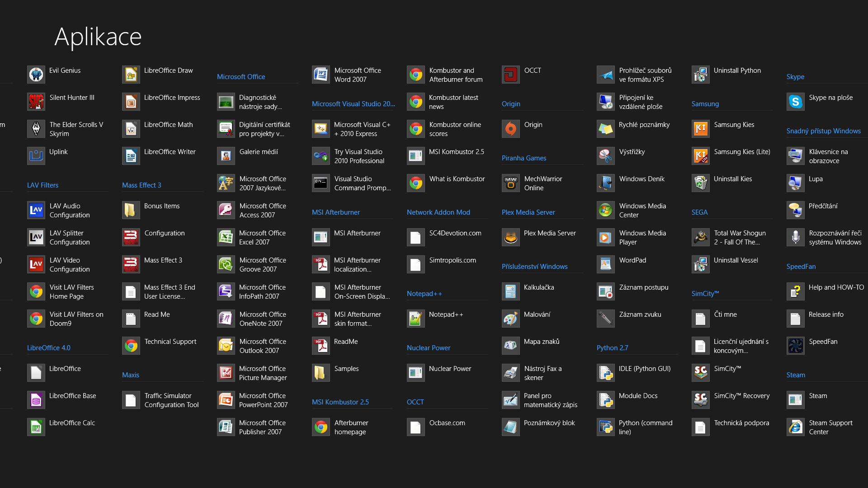Open the Evil Genius app icon
This screenshot has width=868, height=488.
pos(36,75)
